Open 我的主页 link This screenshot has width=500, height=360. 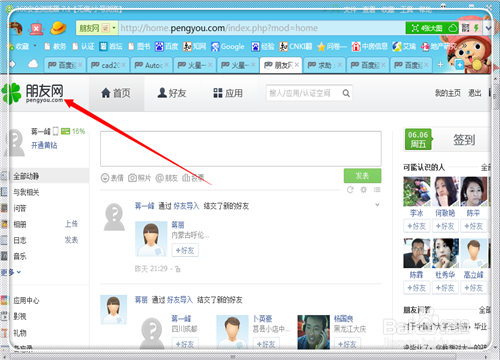(x=448, y=93)
